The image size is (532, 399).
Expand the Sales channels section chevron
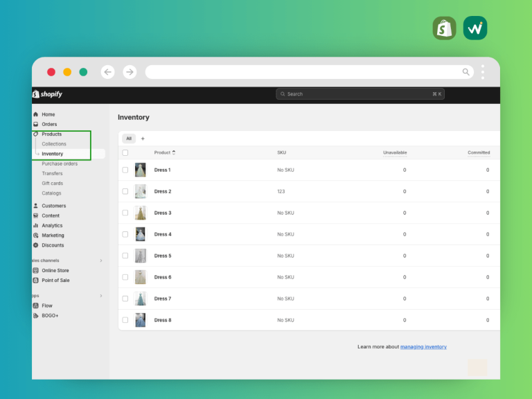(101, 260)
